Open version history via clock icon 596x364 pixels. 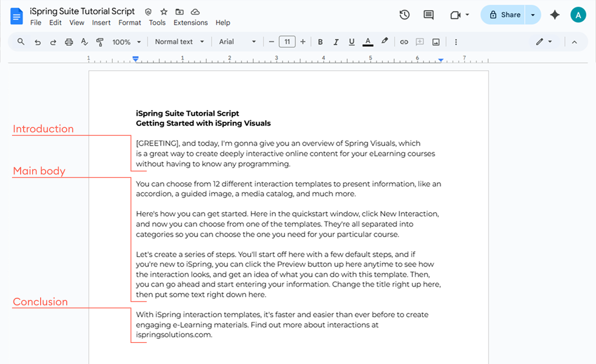(x=404, y=15)
